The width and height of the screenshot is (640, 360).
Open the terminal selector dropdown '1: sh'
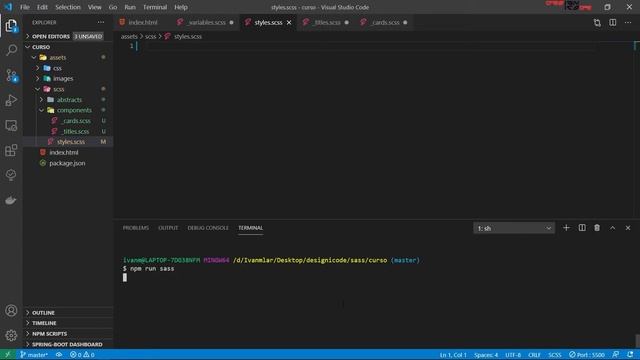(x=514, y=228)
